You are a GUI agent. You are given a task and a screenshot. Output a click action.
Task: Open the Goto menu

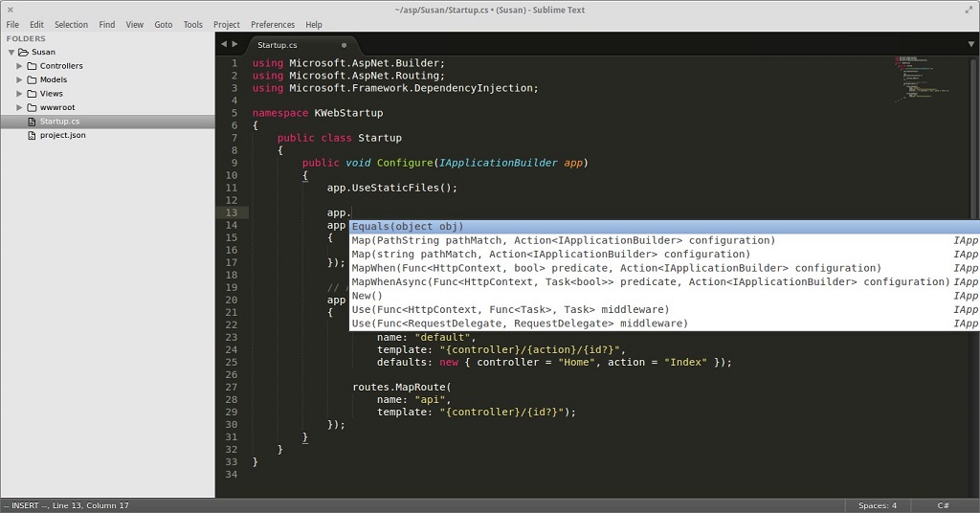163,24
